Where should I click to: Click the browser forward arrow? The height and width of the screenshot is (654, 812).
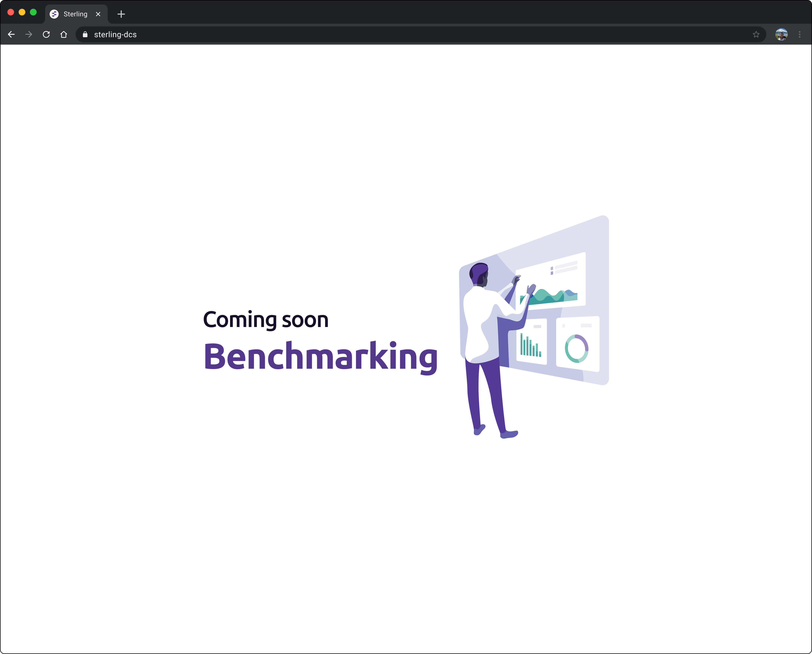click(x=29, y=35)
